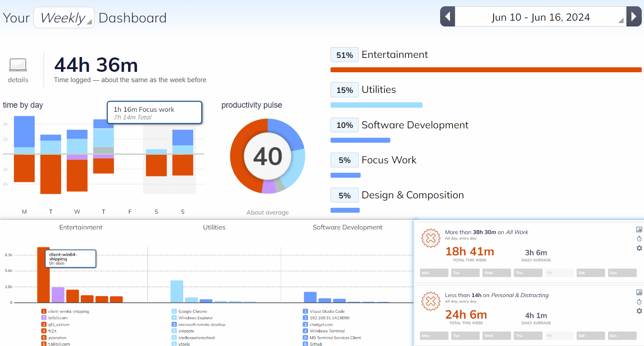This screenshot has height=346, width=644.
Task: Open the Weekly period dropdown
Action: click(64, 18)
